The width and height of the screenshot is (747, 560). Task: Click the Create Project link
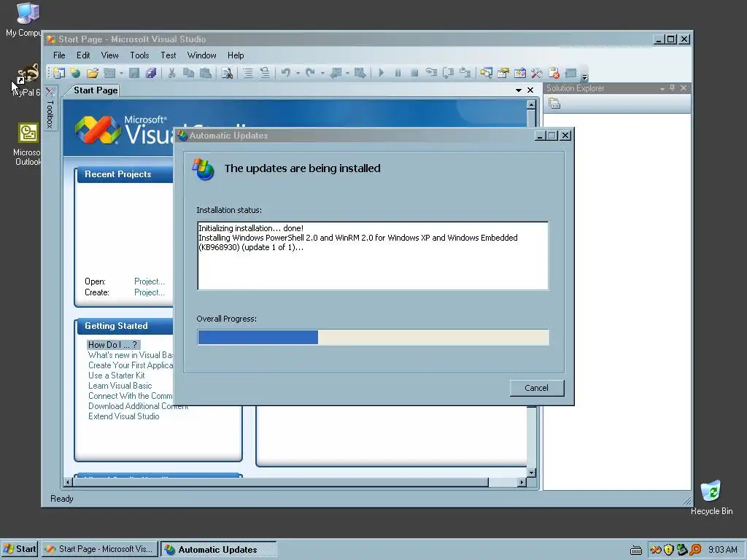[149, 292]
